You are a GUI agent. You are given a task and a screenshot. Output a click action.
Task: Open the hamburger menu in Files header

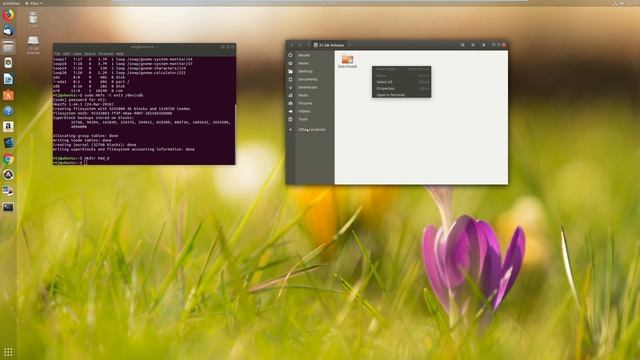point(484,45)
